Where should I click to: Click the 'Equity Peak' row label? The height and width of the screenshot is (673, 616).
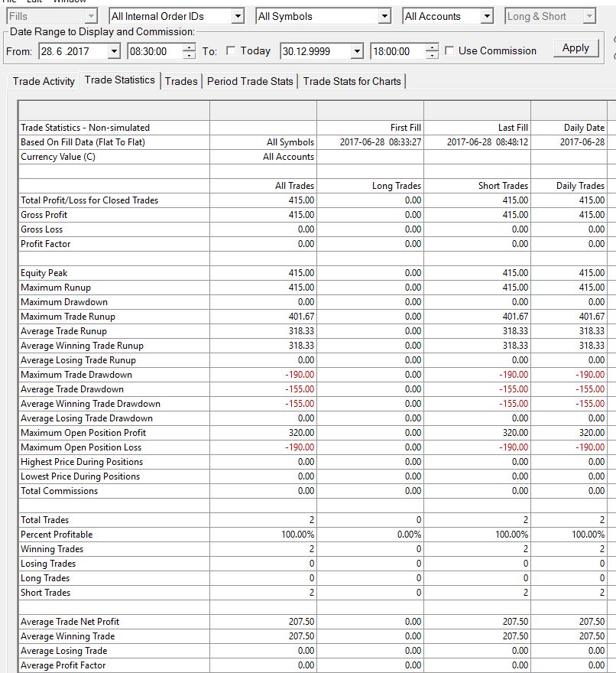tap(44, 273)
